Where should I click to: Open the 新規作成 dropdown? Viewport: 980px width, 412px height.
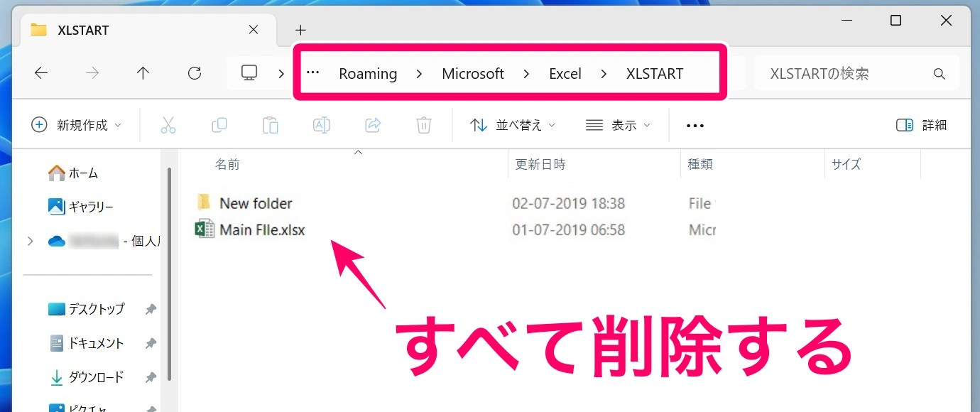point(77,125)
